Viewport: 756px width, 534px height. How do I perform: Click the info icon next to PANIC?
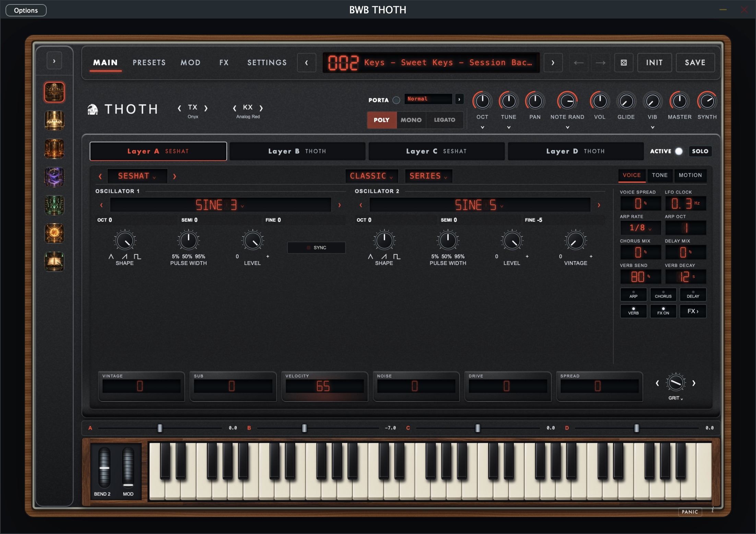click(713, 510)
